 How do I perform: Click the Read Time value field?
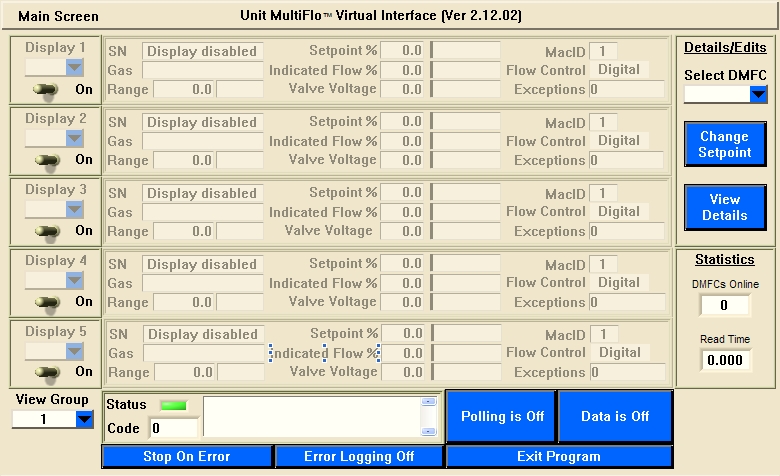pos(725,360)
